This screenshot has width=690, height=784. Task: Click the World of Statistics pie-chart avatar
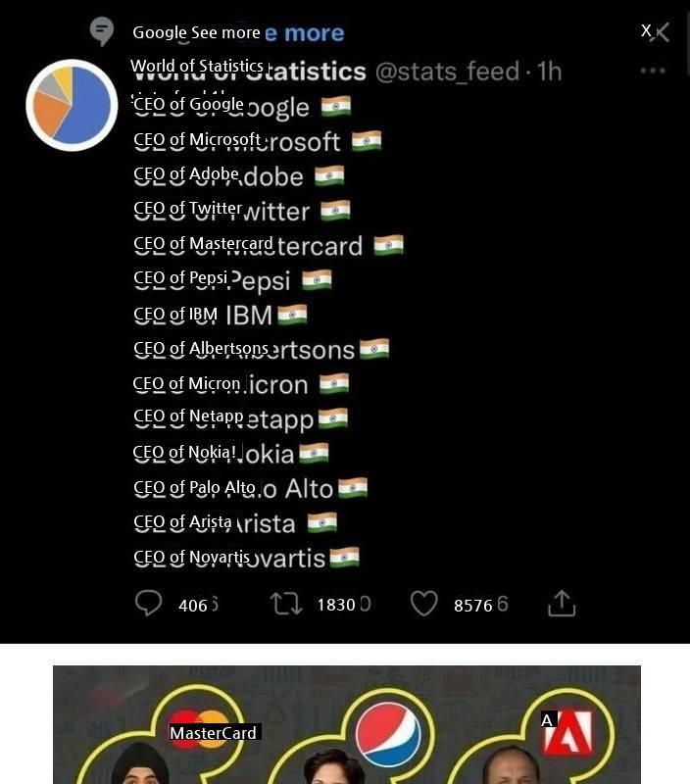(72, 106)
